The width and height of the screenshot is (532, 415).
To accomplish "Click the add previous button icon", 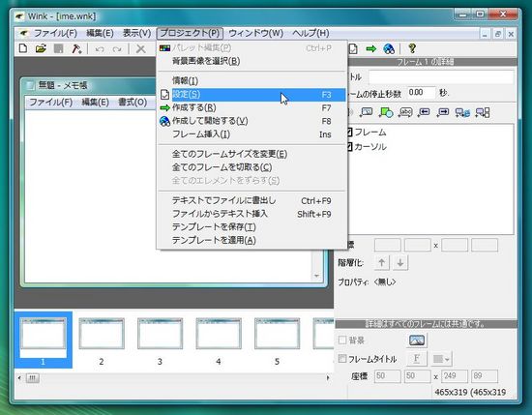I will 424,112.
